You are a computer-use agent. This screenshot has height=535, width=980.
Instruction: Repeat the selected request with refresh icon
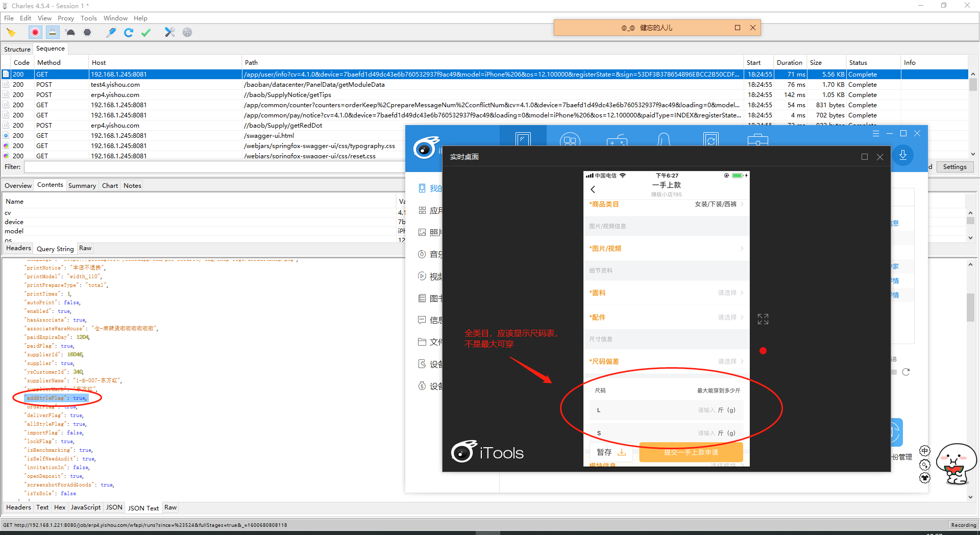tap(129, 33)
